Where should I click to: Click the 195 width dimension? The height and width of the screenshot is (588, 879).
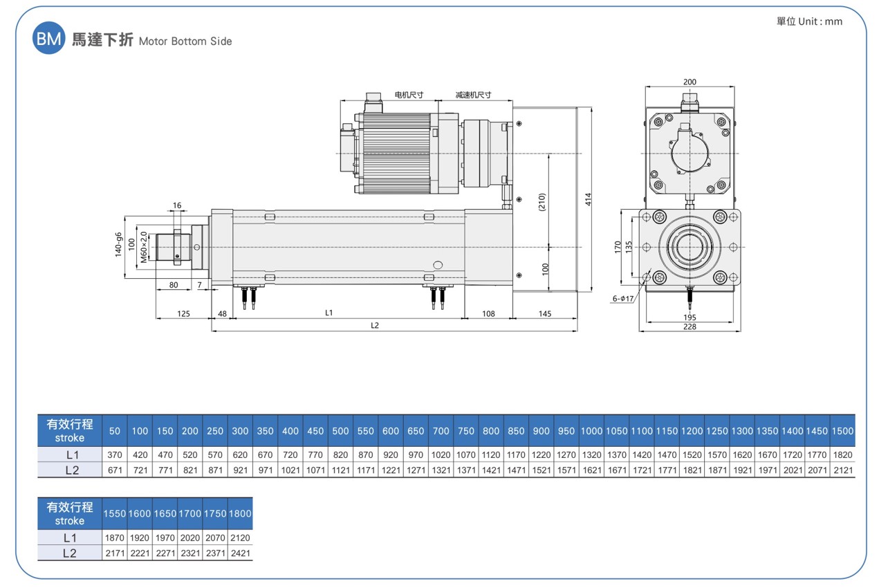(690, 318)
